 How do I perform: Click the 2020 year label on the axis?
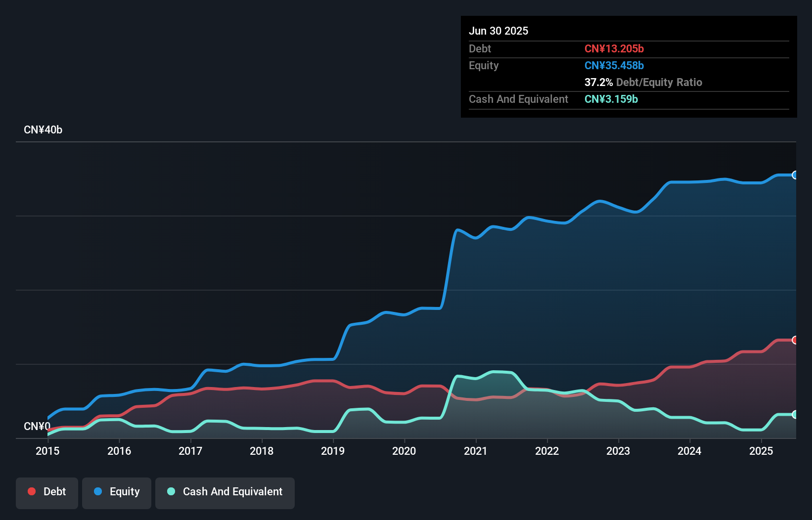[x=404, y=451]
